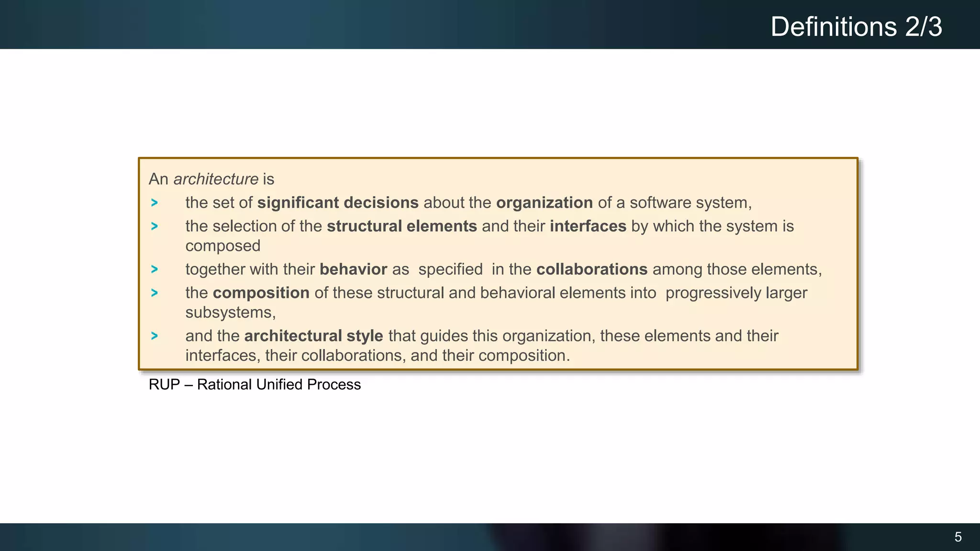Click the 'RUP – Rational Unified Process' caption
The width and height of the screenshot is (980, 551).
255,385
